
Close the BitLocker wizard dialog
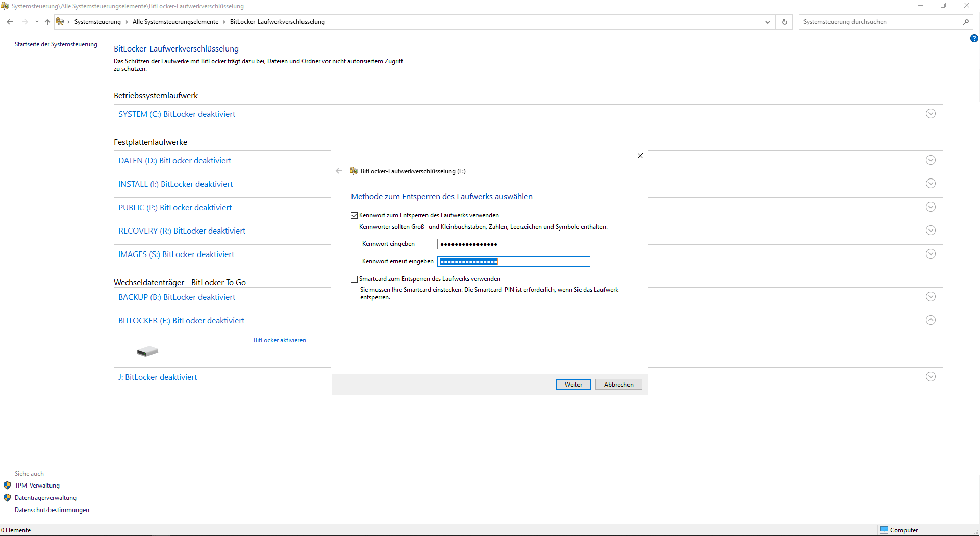[640, 156]
